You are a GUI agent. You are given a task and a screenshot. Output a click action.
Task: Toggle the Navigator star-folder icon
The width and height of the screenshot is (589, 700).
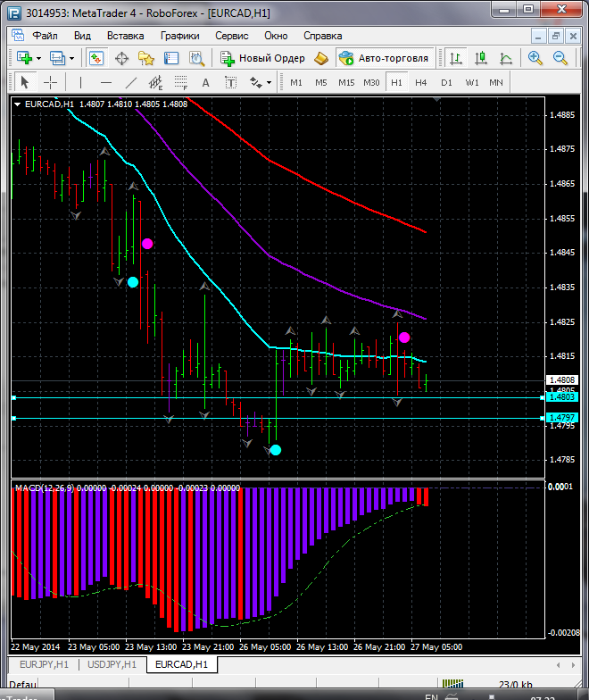[x=146, y=59]
